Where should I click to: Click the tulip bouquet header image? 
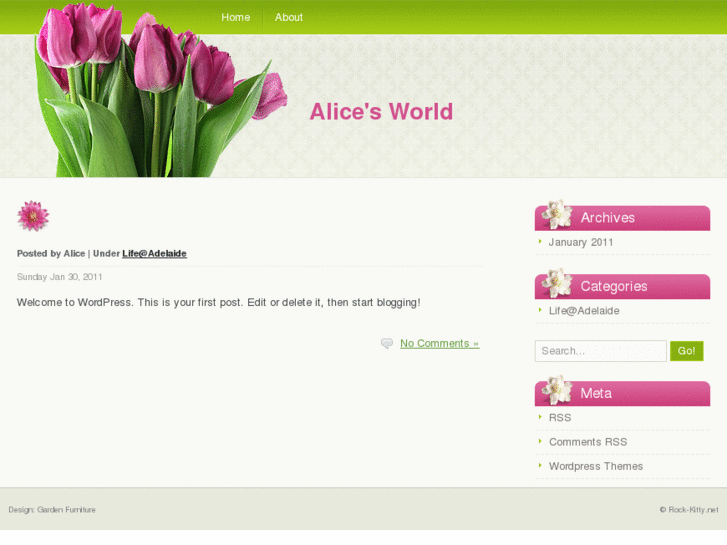pyautogui.click(x=160, y=90)
